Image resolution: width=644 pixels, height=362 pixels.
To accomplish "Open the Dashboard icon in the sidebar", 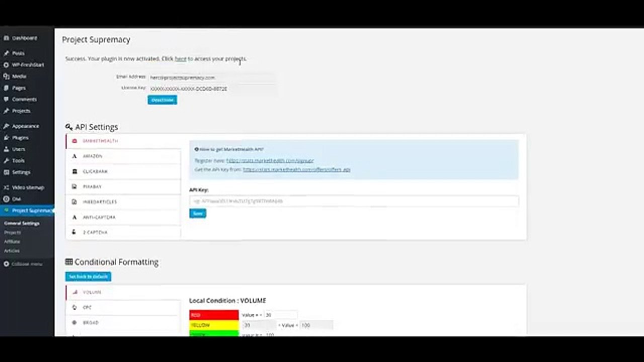I will point(6,38).
